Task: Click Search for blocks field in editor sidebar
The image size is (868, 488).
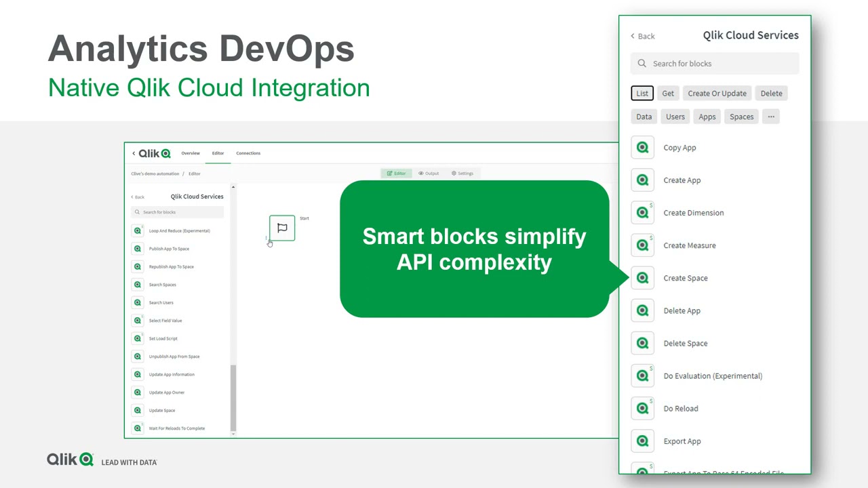Action: coord(177,212)
